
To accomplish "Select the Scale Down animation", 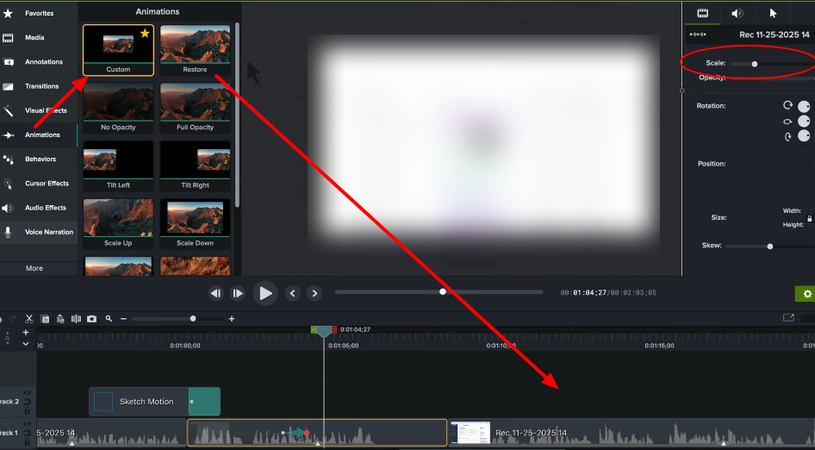I will (x=195, y=224).
